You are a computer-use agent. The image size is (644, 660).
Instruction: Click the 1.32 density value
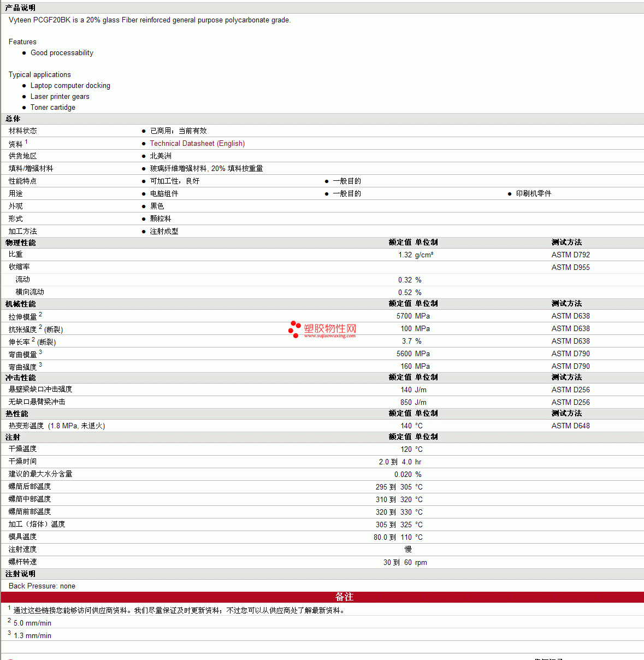click(405, 255)
